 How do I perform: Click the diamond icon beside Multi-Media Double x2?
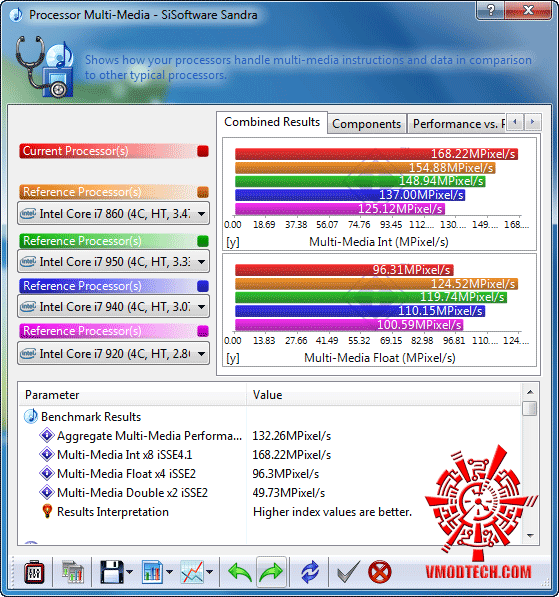(x=47, y=492)
